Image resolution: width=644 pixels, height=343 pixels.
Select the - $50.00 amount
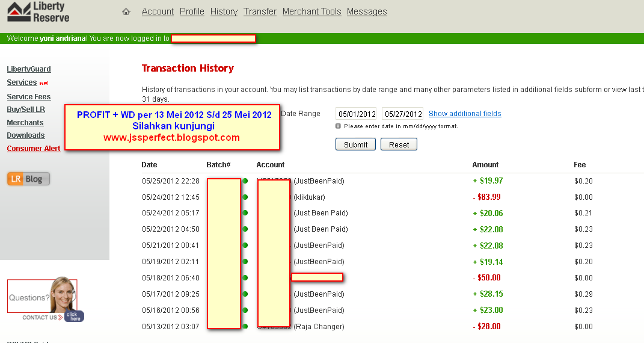point(486,277)
